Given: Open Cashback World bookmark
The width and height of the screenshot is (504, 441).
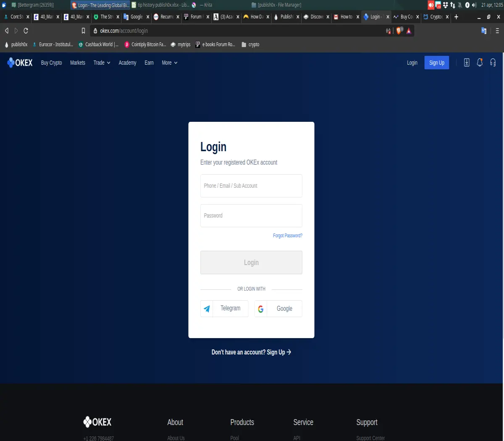Looking at the screenshot, I should (x=98, y=45).
